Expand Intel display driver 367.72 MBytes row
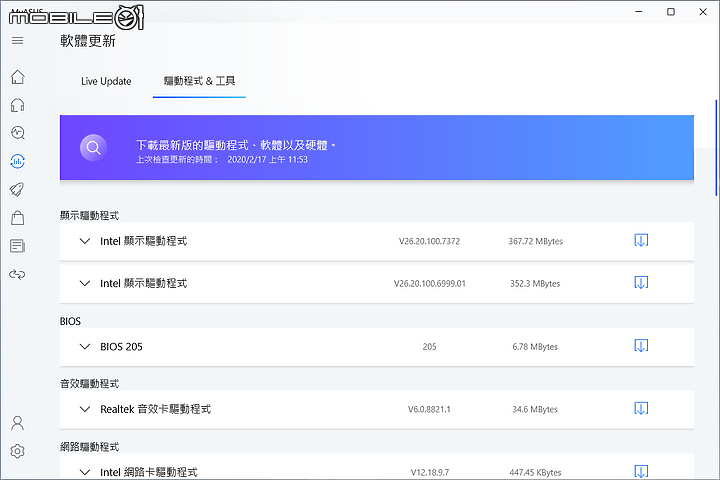 84,241
